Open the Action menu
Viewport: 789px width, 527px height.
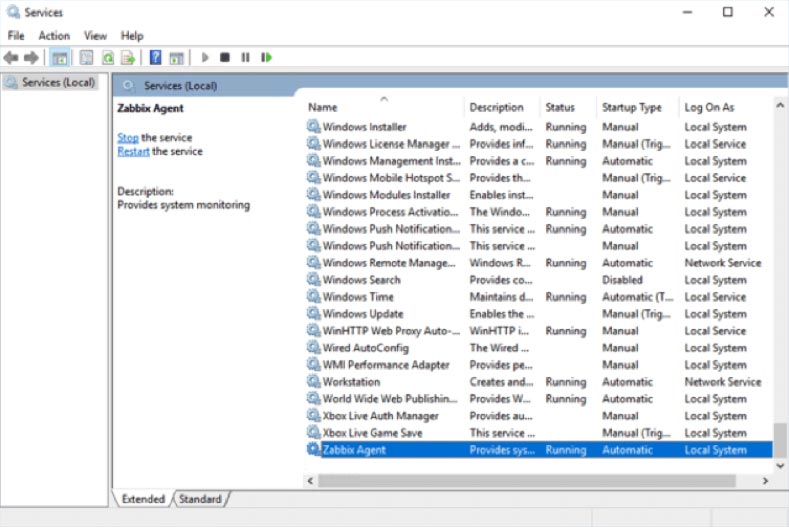coord(54,36)
